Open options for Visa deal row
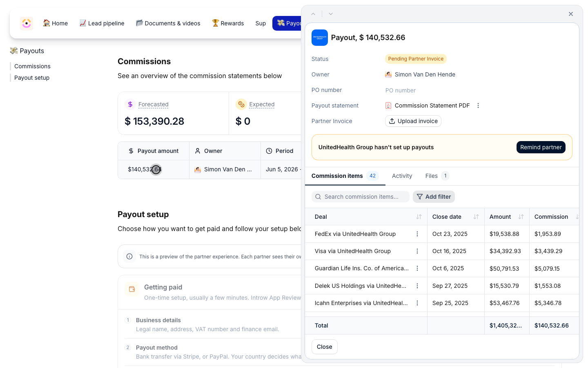 (417, 251)
